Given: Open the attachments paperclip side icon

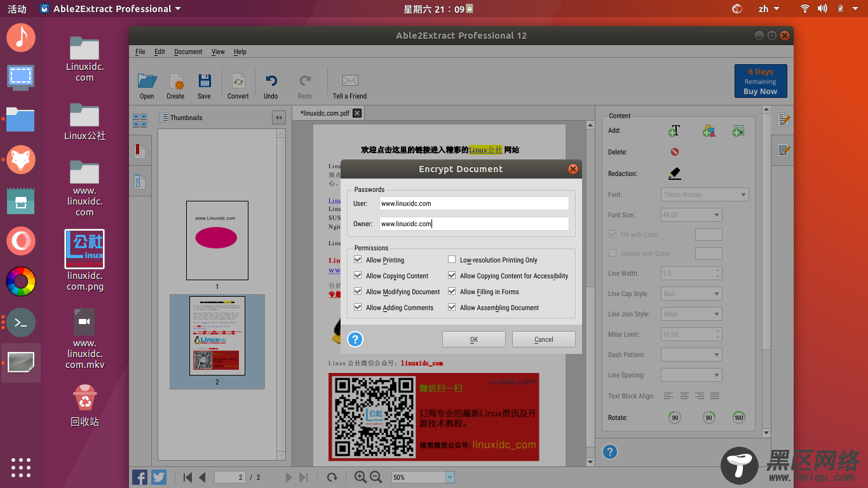Looking at the screenshot, I should point(139,181).
